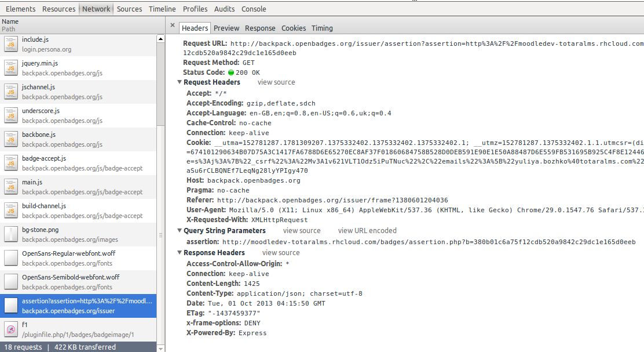This screenshot has height=352, width=644.
Task: Click the JS icon beside main.js
Action: [x=11, y=187]
